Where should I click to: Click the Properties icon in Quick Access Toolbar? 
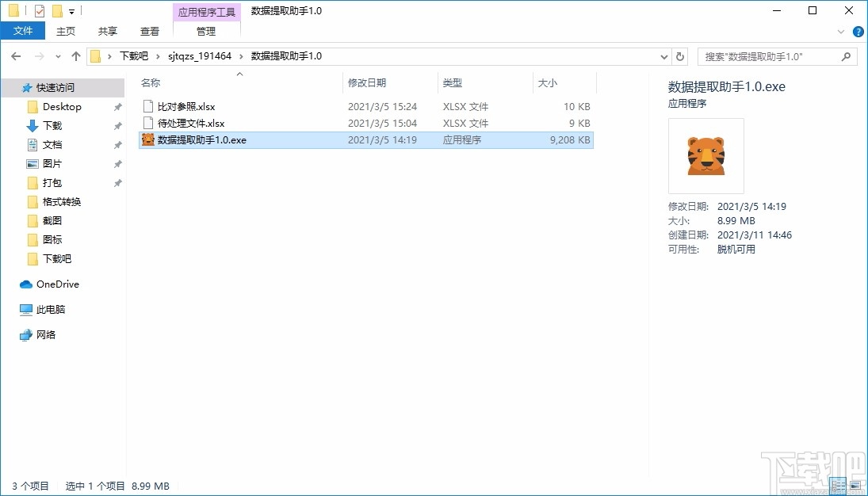[x=39, y=10]
